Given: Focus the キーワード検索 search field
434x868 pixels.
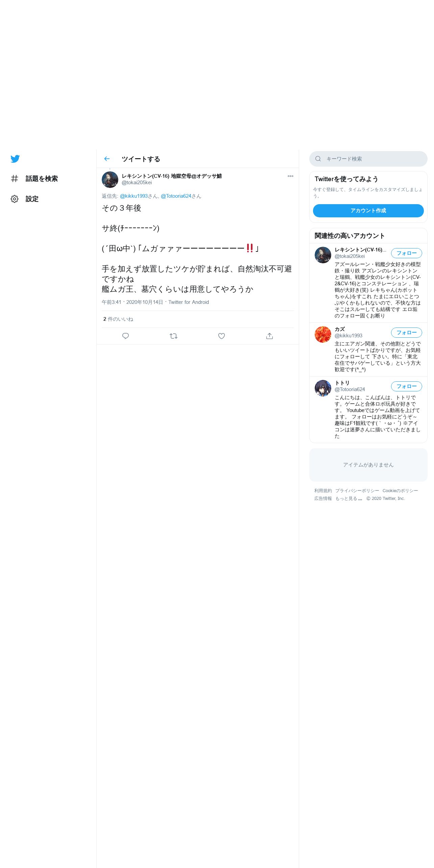Looking at the screenshot, I should [368, 159].
